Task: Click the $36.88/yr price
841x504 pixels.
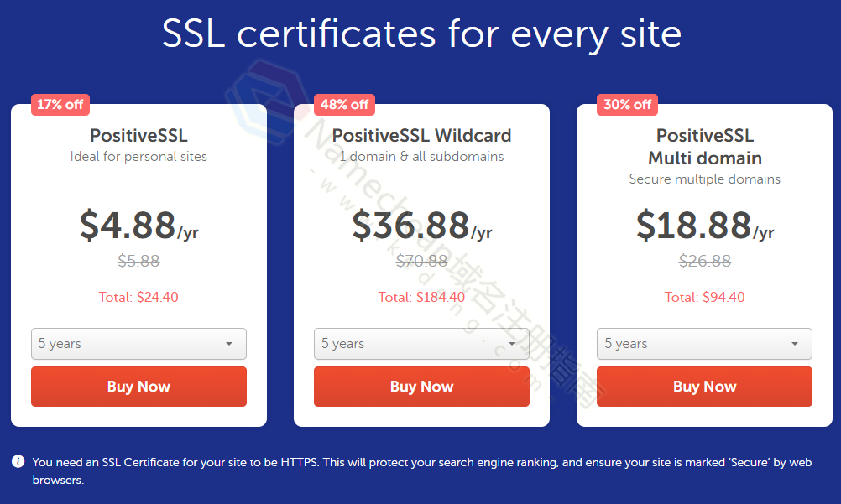Action: (421, 226)
